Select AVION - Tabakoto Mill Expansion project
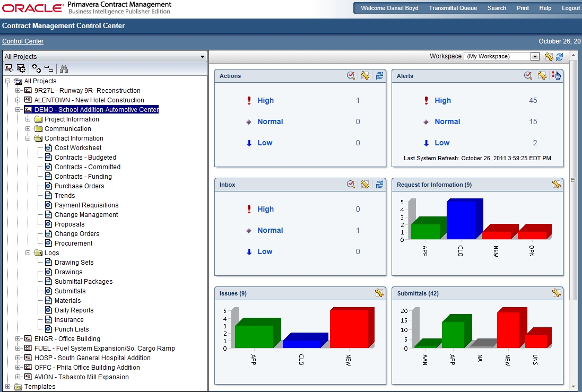Screen dimensions: 582x392 (81, 377)
